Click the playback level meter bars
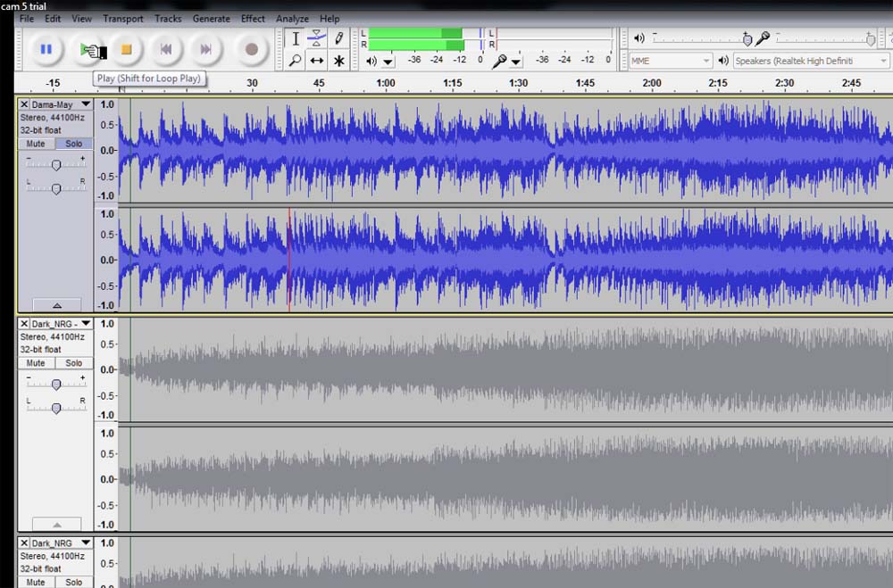The image size is (893, 588). pos(424,38)
